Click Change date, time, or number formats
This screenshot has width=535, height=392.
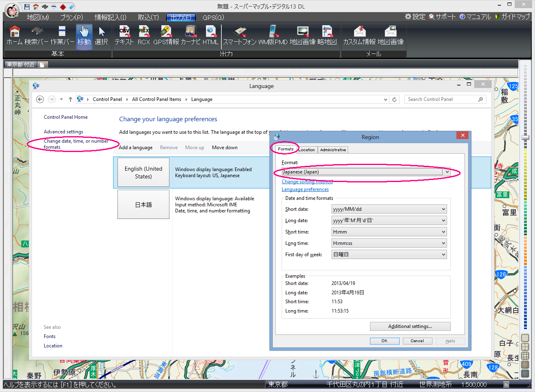click(76, 144)
